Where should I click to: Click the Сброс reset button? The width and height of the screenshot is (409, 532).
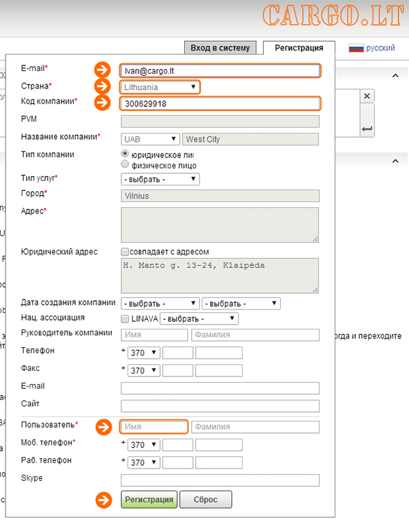pos(207,499)
